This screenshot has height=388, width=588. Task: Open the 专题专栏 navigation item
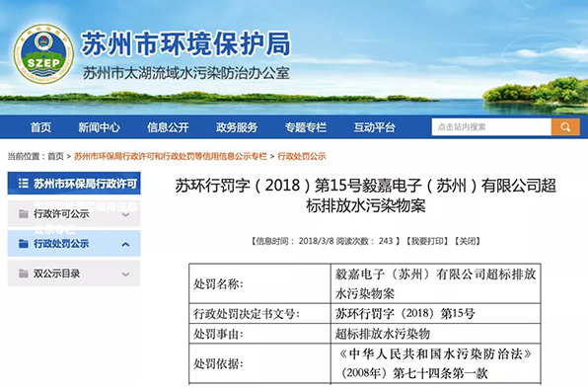pyautogui.click(x=306, y=127)
